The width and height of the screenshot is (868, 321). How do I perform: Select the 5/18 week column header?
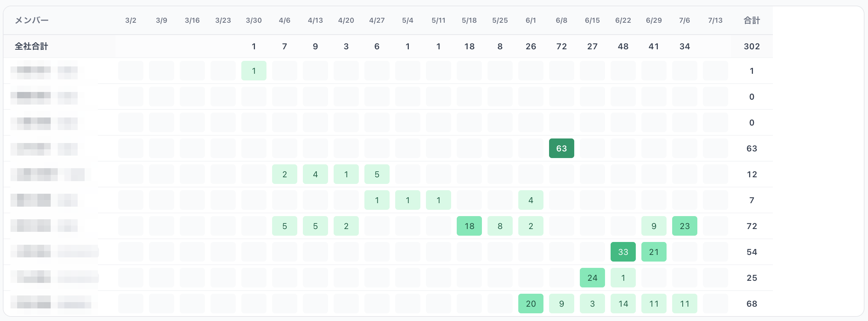pos(469,20)
